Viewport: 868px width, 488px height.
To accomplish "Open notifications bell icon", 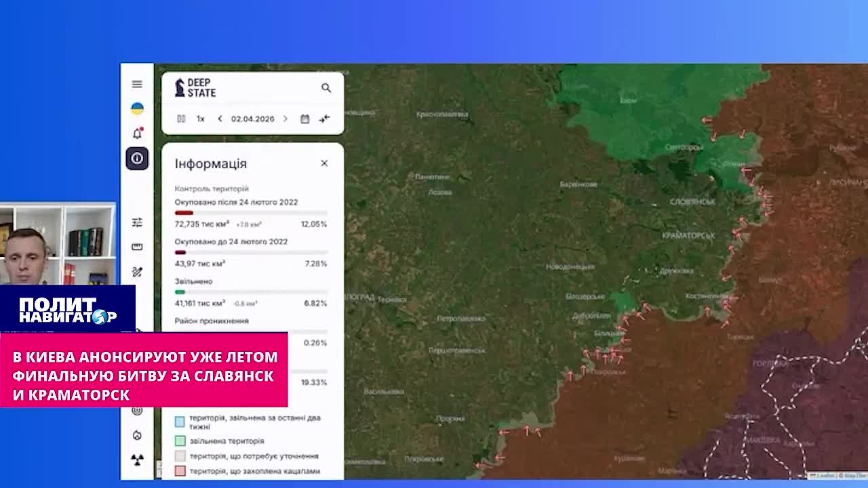I will pos(137,133).
